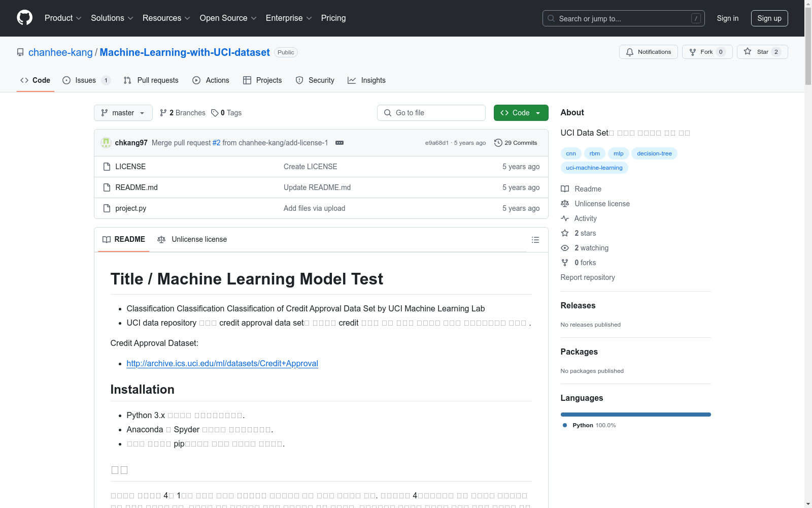
Task: Click the Unlicense scale icon in About
Action: (x=565, y=204)
